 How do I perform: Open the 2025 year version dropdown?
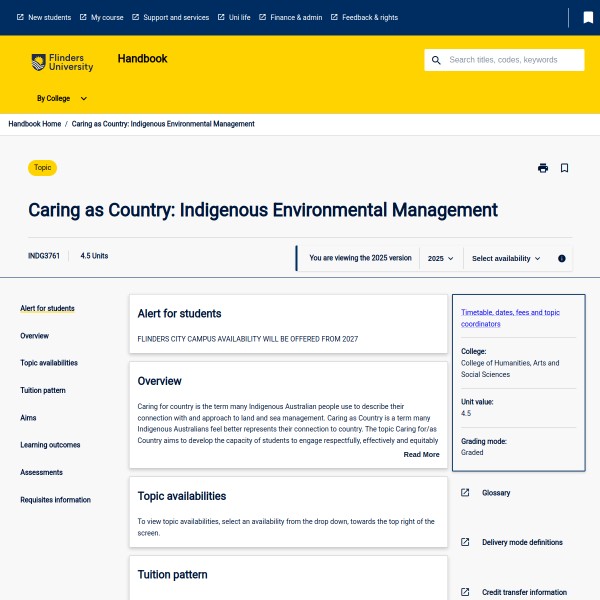click(x=440, y=258)
